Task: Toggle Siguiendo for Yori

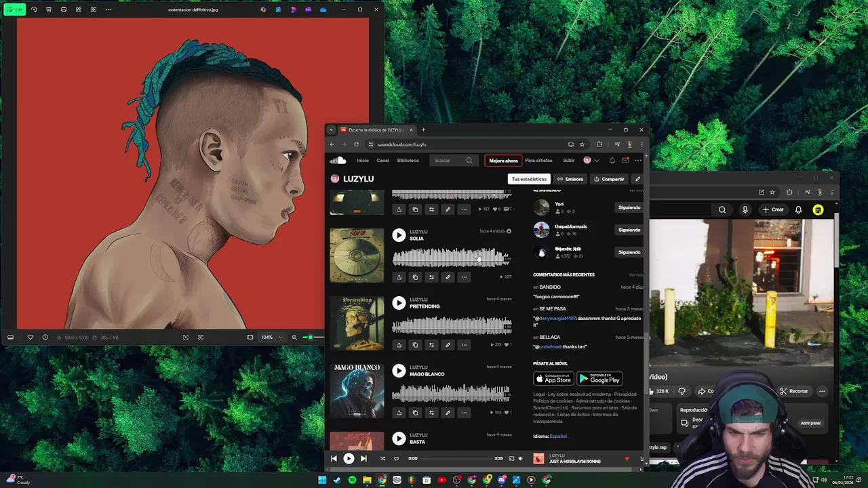Action: click(629, 207)
